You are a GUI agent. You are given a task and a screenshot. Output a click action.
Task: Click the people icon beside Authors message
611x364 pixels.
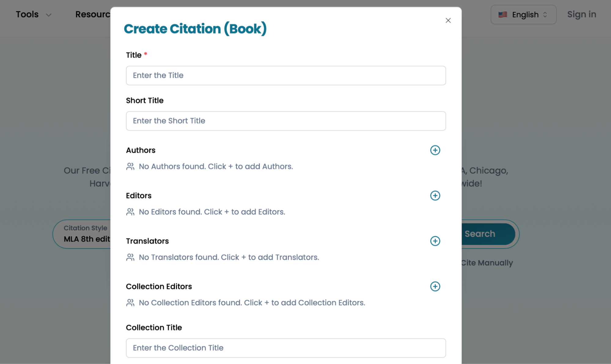click(130, 166)
